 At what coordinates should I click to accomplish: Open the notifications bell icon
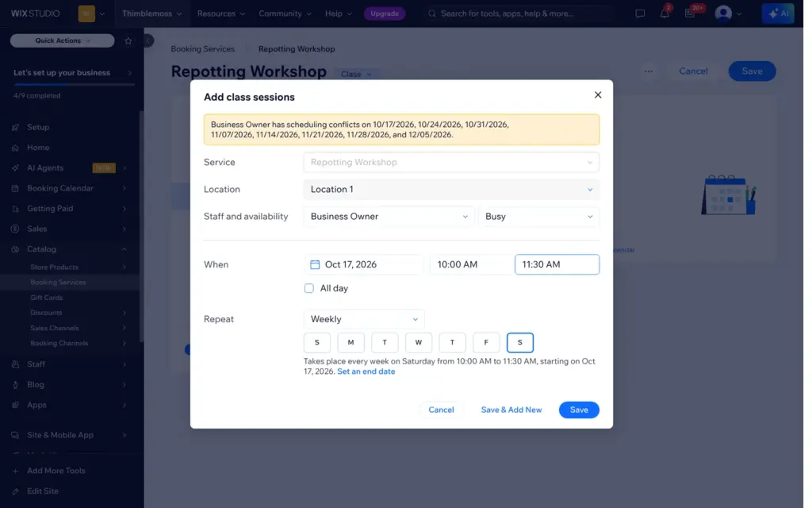[x=665, y=13]
